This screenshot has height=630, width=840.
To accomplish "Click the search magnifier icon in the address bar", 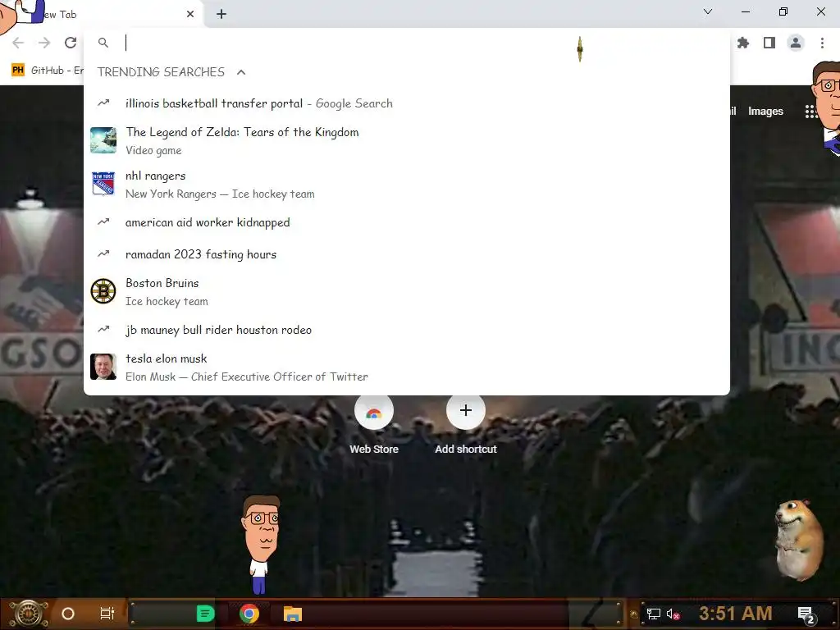I will (x=103, y=43).
